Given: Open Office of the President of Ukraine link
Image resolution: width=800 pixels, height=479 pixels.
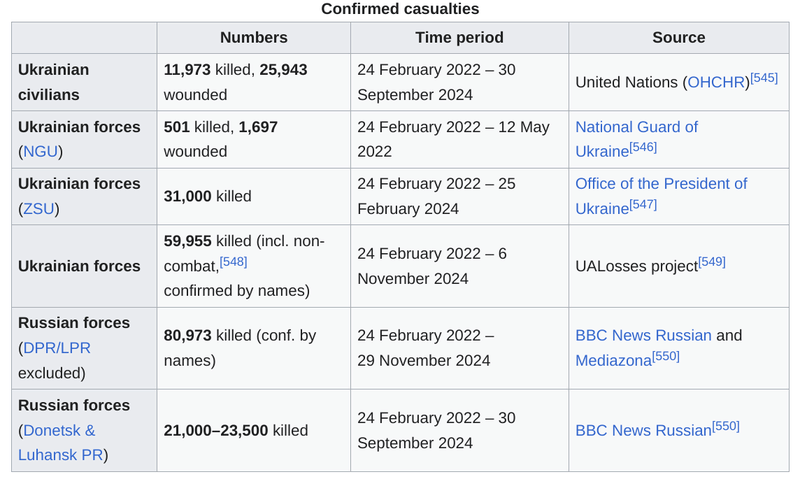Looking at the screenshot, I should coord(661,184).
